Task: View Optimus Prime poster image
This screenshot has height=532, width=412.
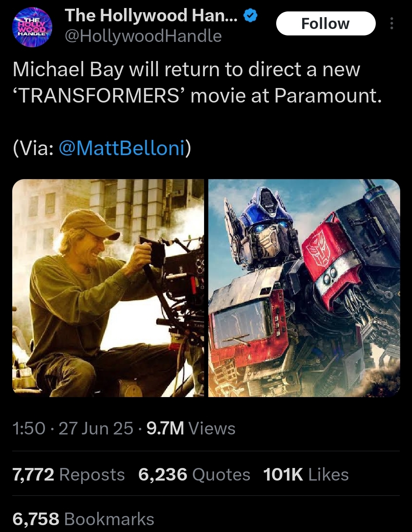Action: [304, 288]
